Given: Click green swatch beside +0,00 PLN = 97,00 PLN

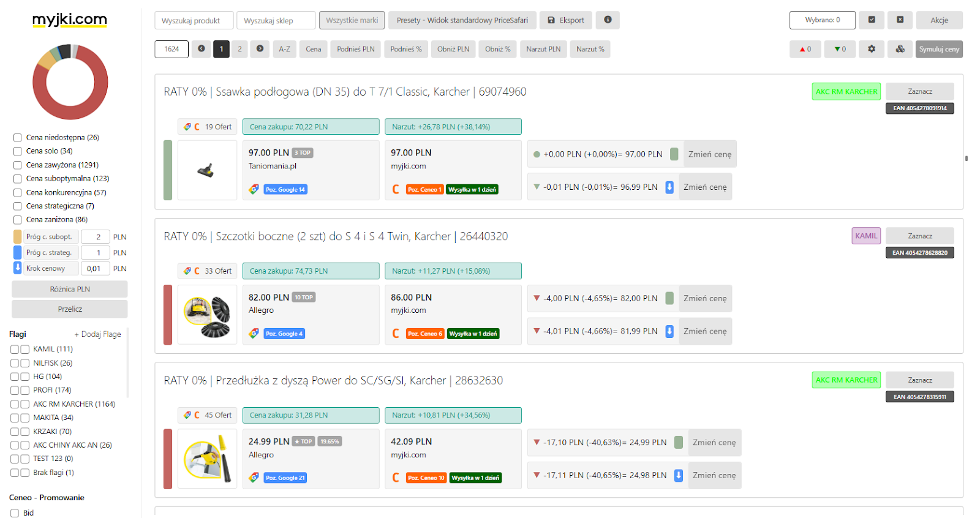Looking at the screenshot, I should click(x=674, y=154).
